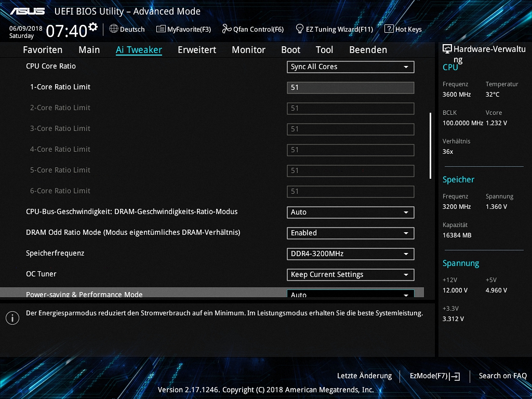Open Qfan Control fan icon

pyautogui.click(x=227, y=29)
